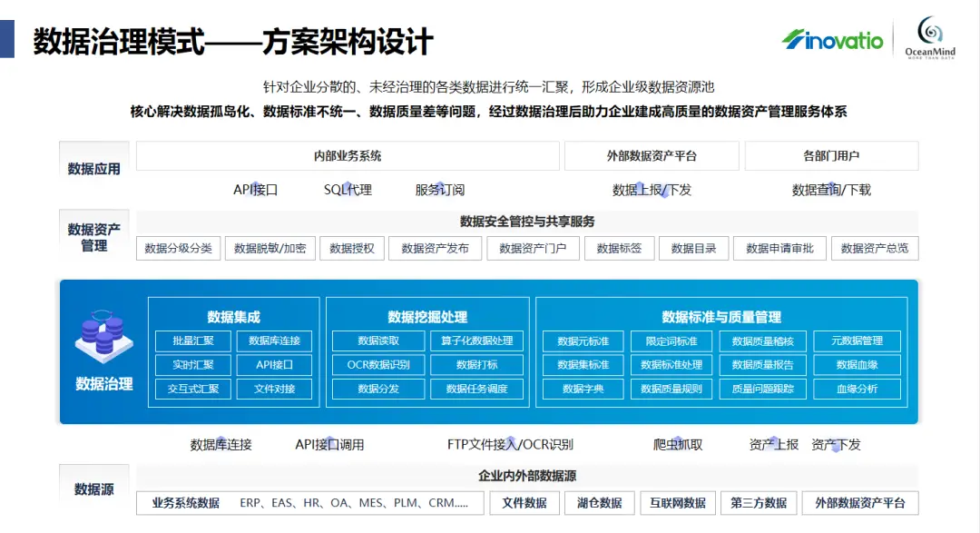
Task: Select the 文件对接 cell
Action: [274, 389]
